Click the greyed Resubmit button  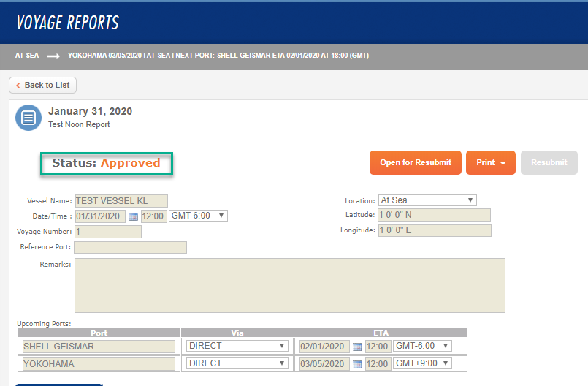coord(549,162)
